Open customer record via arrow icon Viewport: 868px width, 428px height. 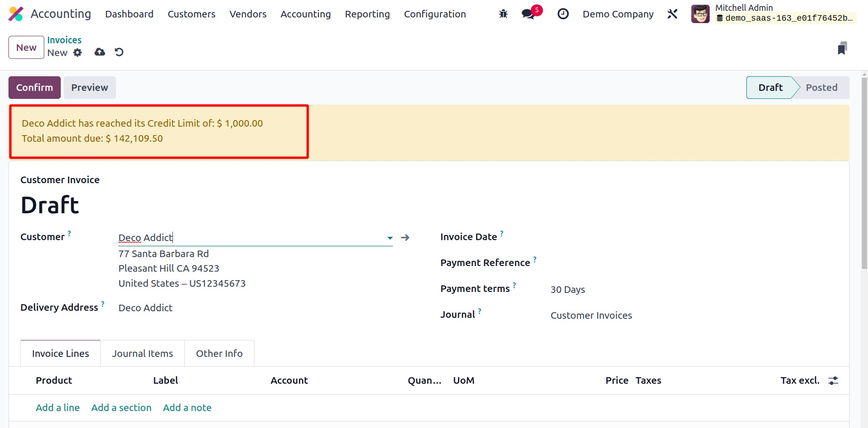405,238
